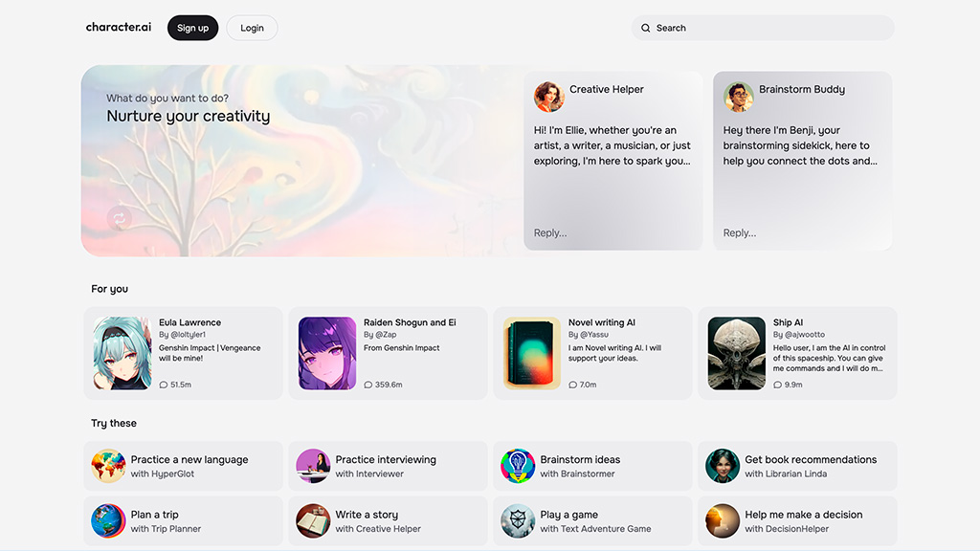The height and width of the screenshot is (551, 980).
Task: Click the refresh icon on creativity banner
Action: pyautogui.click(x=119, y=218)
